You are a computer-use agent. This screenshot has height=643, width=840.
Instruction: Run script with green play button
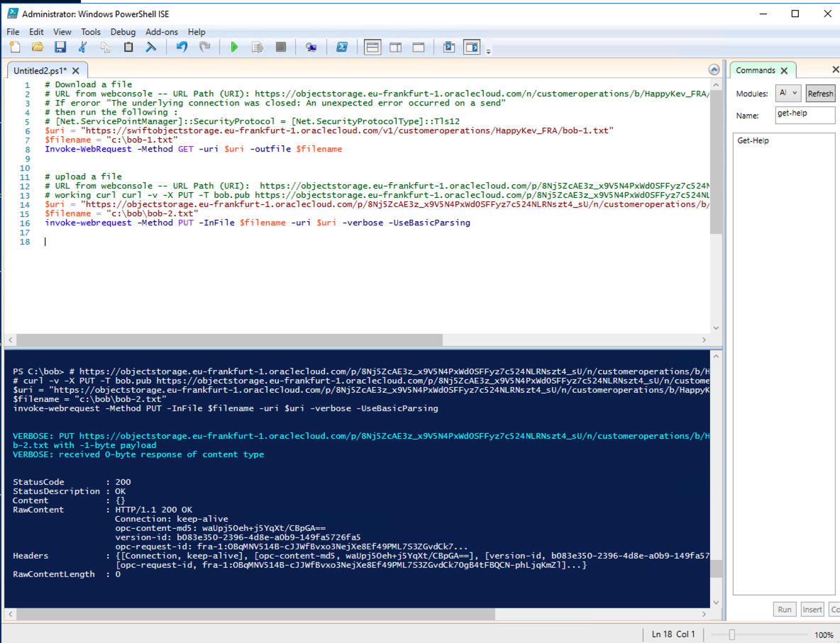(234, 47)
